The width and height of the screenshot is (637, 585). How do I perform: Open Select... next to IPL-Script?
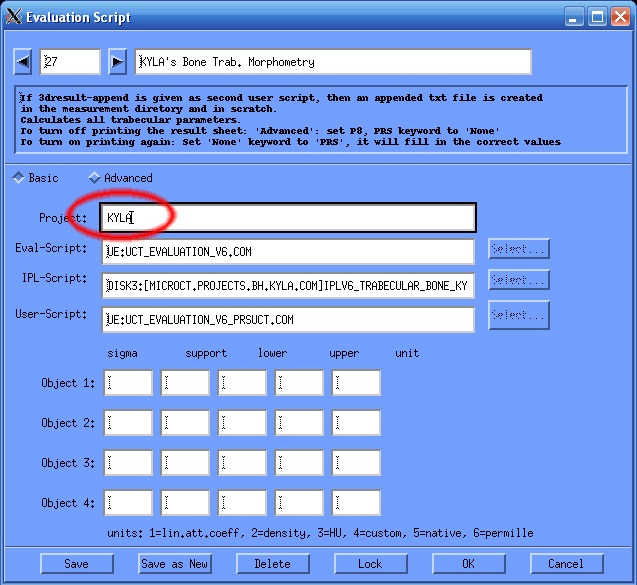(519, 280)
